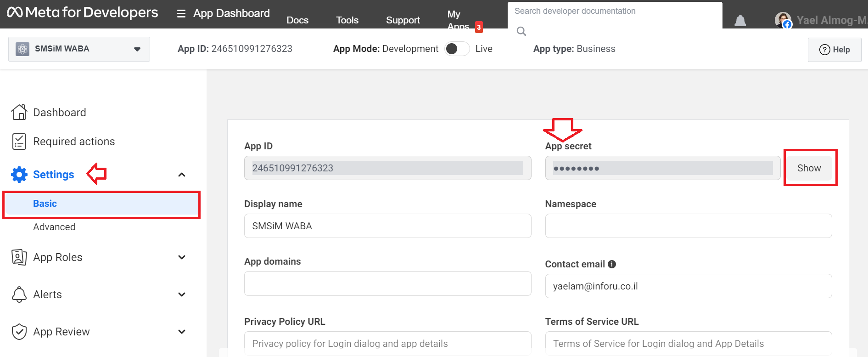This screenshot has height=357, width=868.
Task: Click the Settings gear icon
Action: (x=19, y=175)
